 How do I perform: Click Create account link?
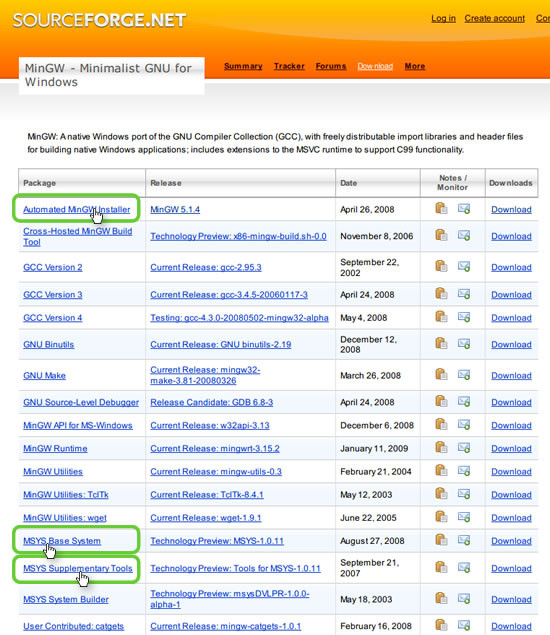click(x=495, y=18)
